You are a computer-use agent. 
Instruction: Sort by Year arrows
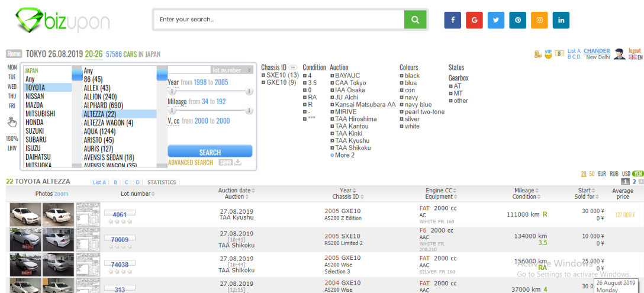click(x=355, y=191)
